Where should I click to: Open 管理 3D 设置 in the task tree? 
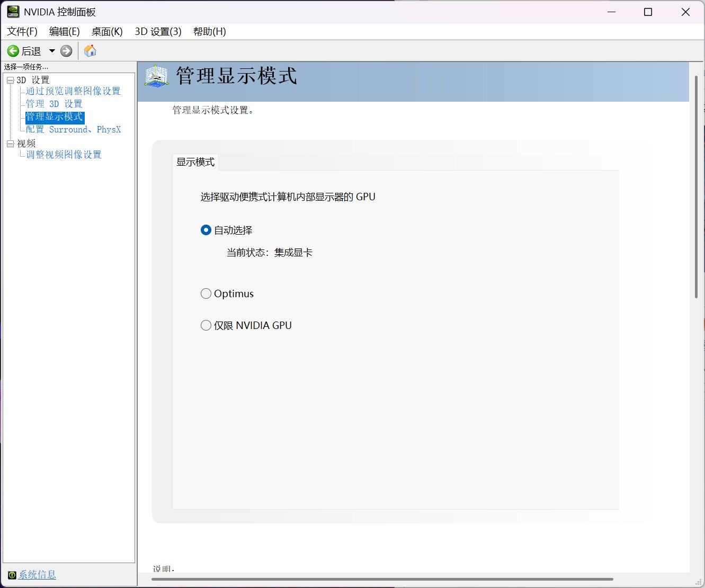(54, 104)
